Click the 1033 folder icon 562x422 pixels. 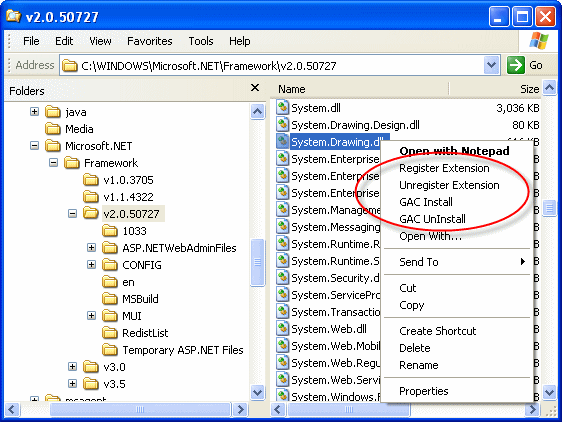110,231
